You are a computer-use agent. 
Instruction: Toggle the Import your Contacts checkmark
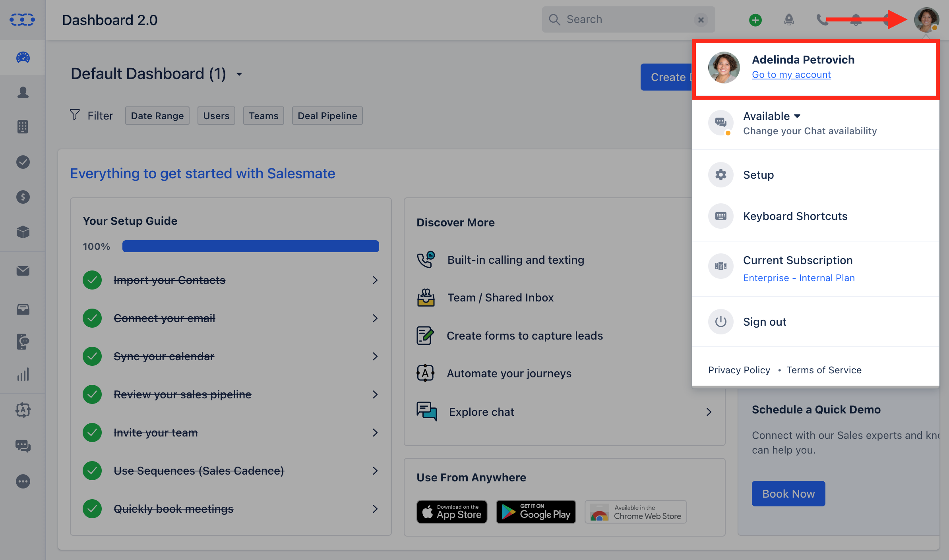[92, 280]
